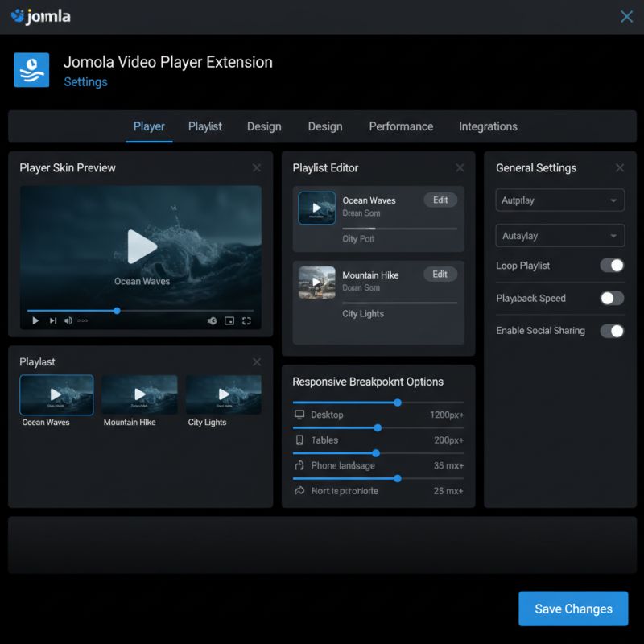Enable the Playback Speed toggle
Viewport: 644px width, 644px height.
click(x=612, y=298)
